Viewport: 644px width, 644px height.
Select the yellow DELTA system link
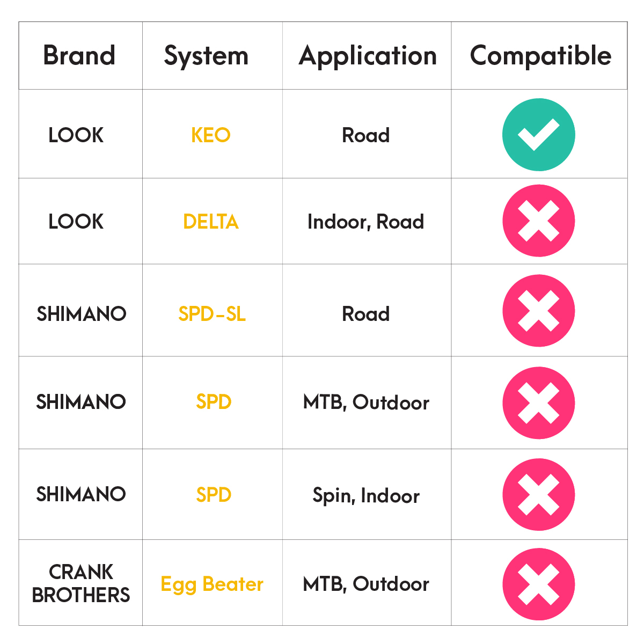pos(211,222)
